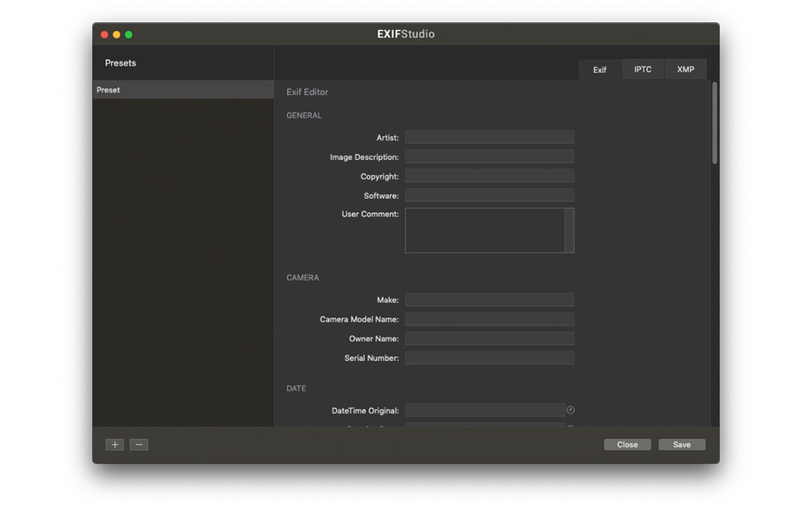This screenshot has width=812, height=508.
Task: Click the Exif Editor heading
Action: [307, 92]
